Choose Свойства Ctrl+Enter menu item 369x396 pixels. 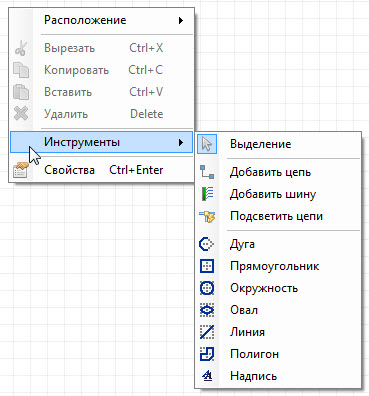102,170
